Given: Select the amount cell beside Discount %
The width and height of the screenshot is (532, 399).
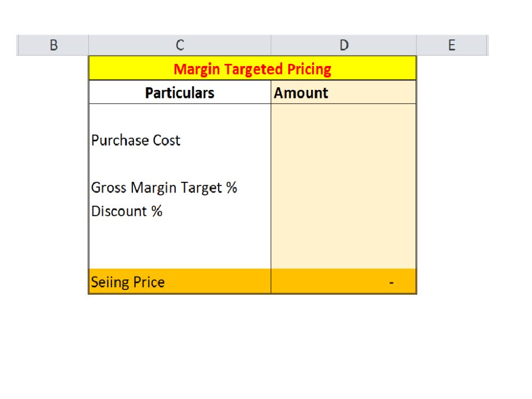Looking at the screenshot, I should (343, 211).
